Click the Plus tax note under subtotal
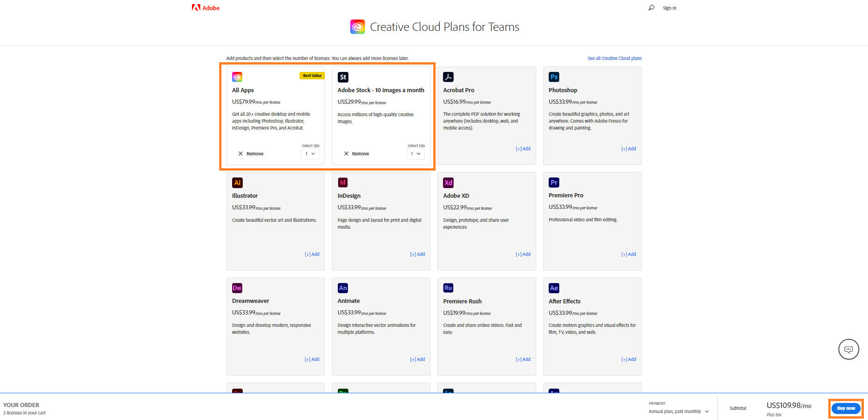Screen dimensions: 868x420 tap(774, 415)
